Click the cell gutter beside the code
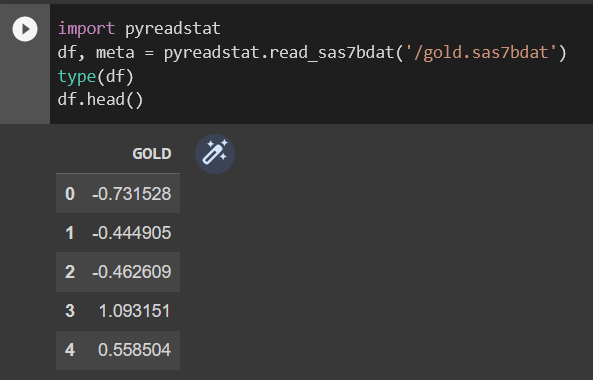The image size is (593, 380). coord(25,83)
